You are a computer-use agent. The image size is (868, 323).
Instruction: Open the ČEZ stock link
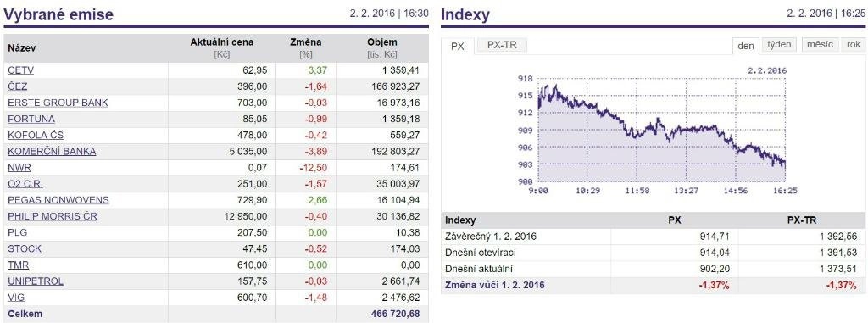[17, 86]
